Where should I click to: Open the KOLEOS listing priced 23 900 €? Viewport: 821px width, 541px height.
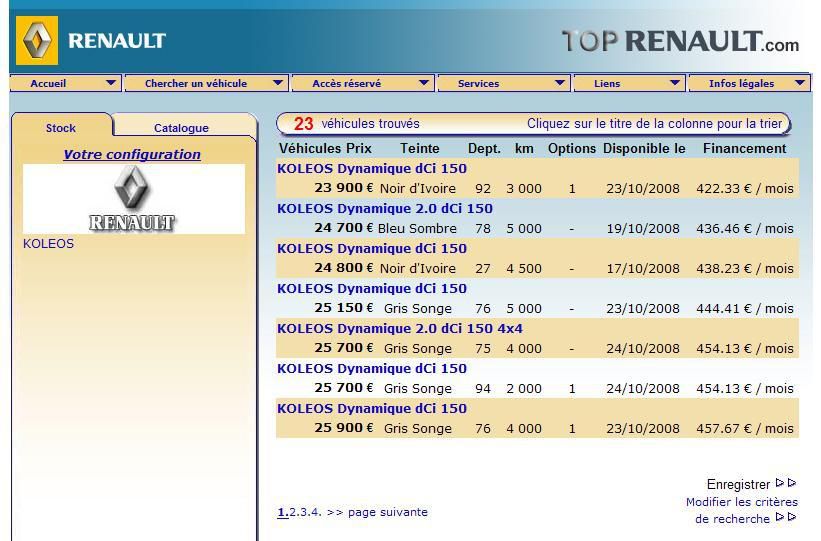372,169
